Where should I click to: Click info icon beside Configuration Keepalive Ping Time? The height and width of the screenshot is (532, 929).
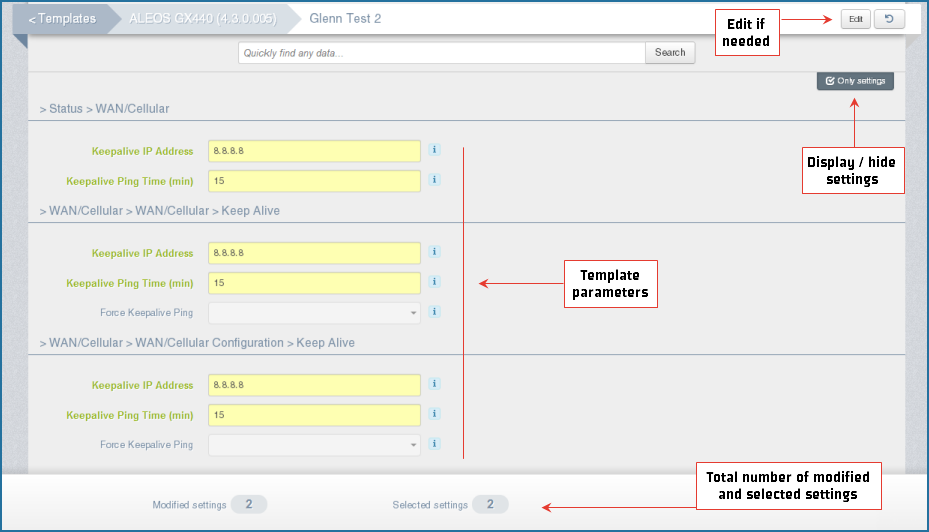[x=435, y=414]
